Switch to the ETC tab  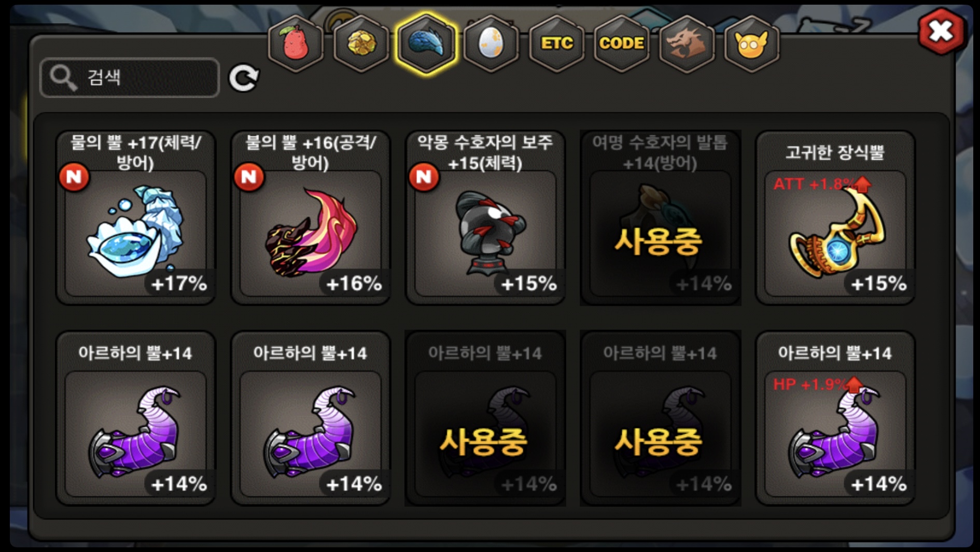pyautogui.click(x=556, y=44)
